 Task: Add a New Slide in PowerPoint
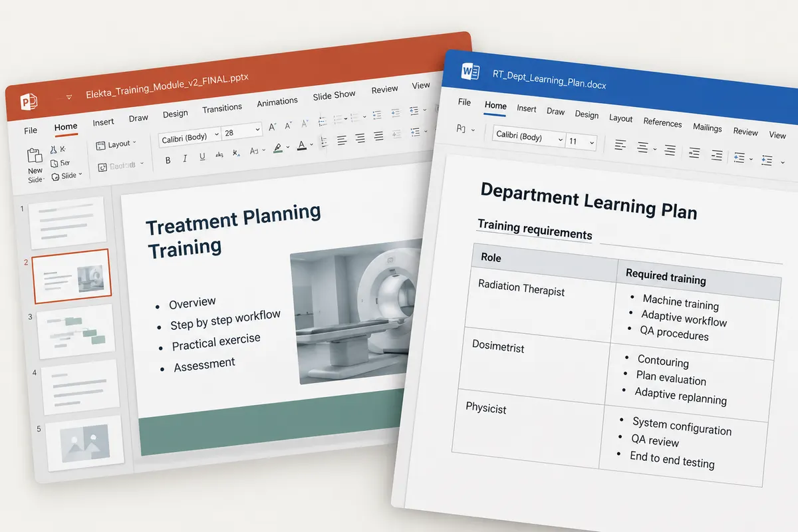click(35, 165)
